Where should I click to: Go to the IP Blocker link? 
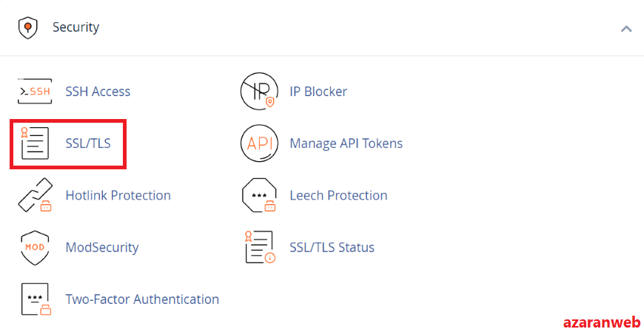[x=318, y=91]
